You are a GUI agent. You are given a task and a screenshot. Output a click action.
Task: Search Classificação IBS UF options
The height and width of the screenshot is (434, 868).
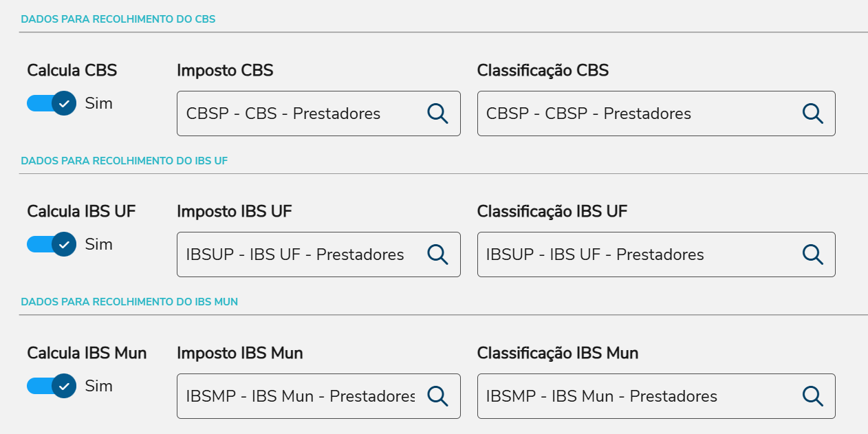[812, 254]
